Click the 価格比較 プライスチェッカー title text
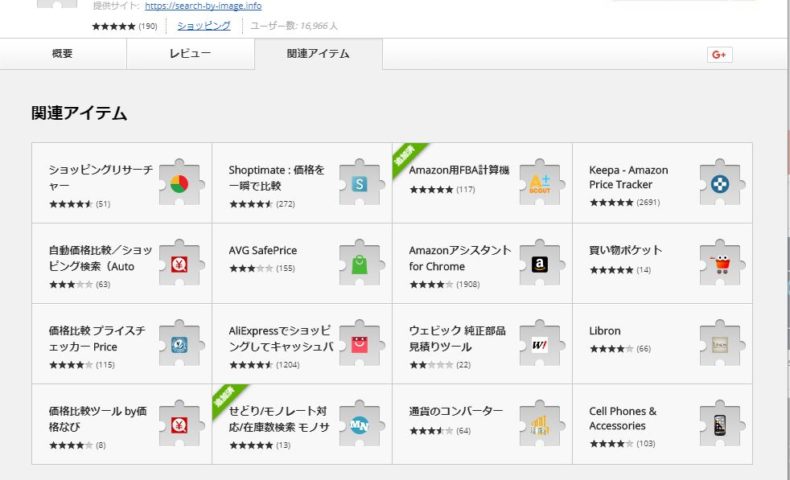The height and width of the screenshot is (480, 790). pyautogui.click(x=97, y=338)
